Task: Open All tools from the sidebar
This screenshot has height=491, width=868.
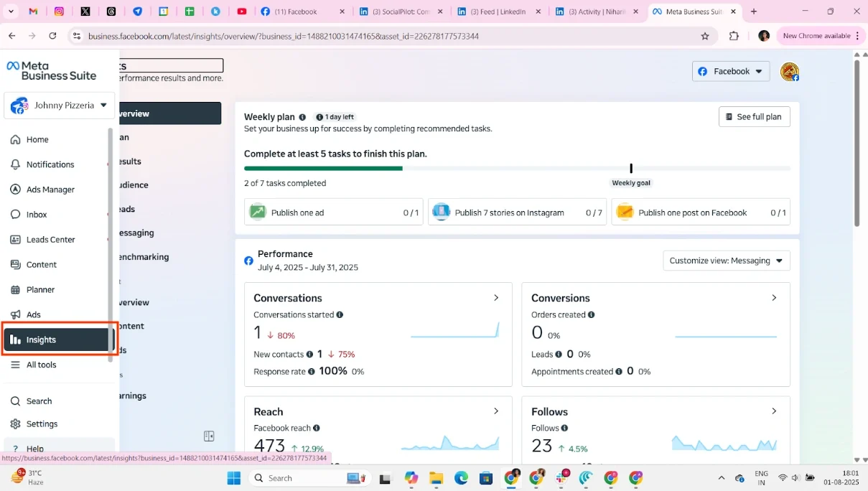Action: 42,365
